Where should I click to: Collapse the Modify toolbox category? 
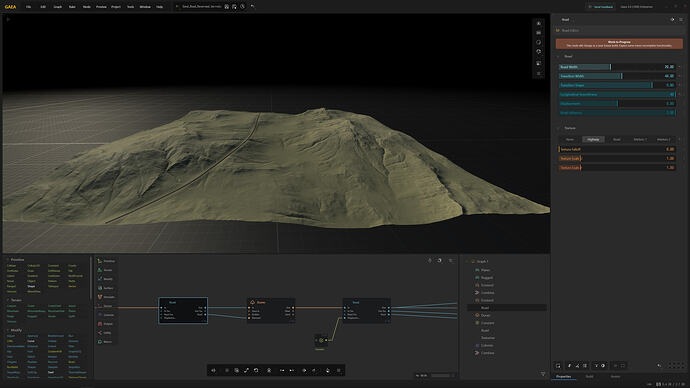tap(7, 330)
